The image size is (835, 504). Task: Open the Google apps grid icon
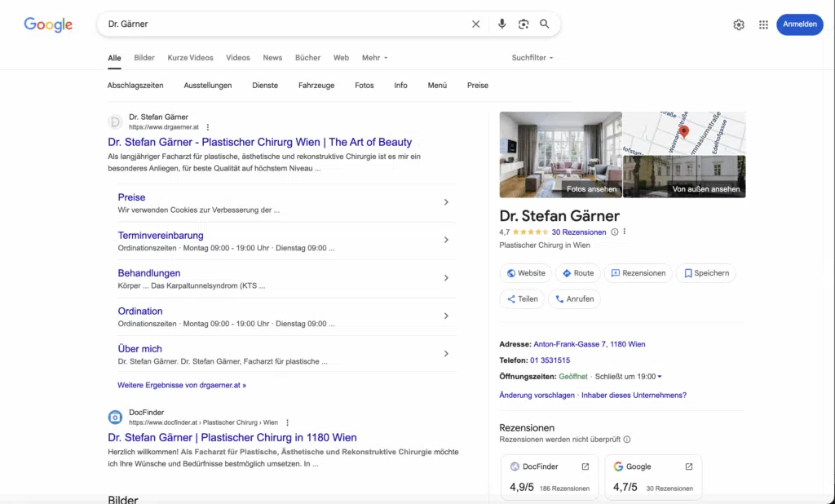coord(763,24)
